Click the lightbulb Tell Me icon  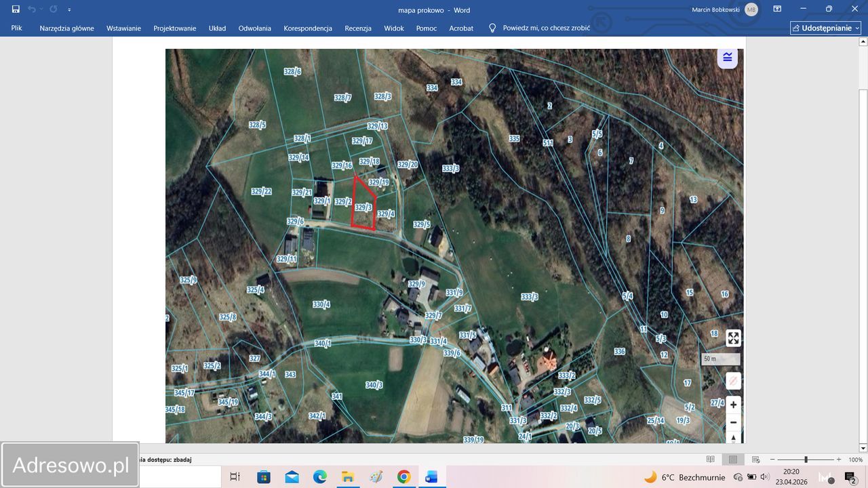492,28
